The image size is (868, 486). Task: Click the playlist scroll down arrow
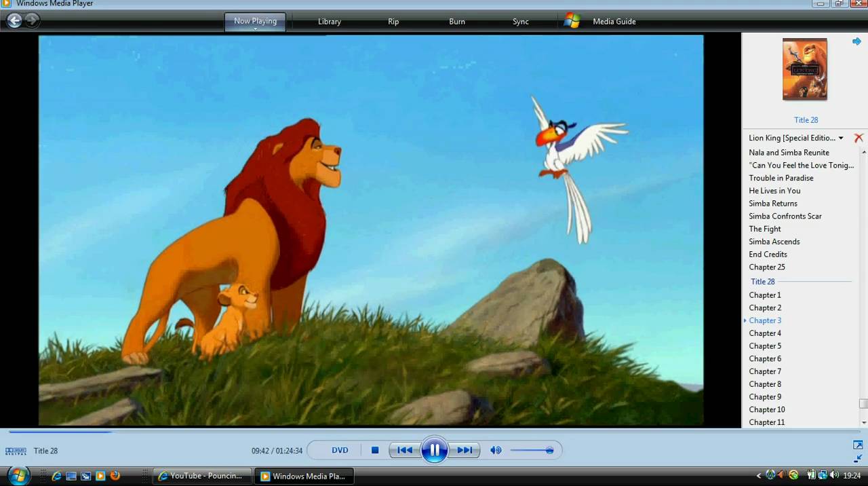pos(863,422)
